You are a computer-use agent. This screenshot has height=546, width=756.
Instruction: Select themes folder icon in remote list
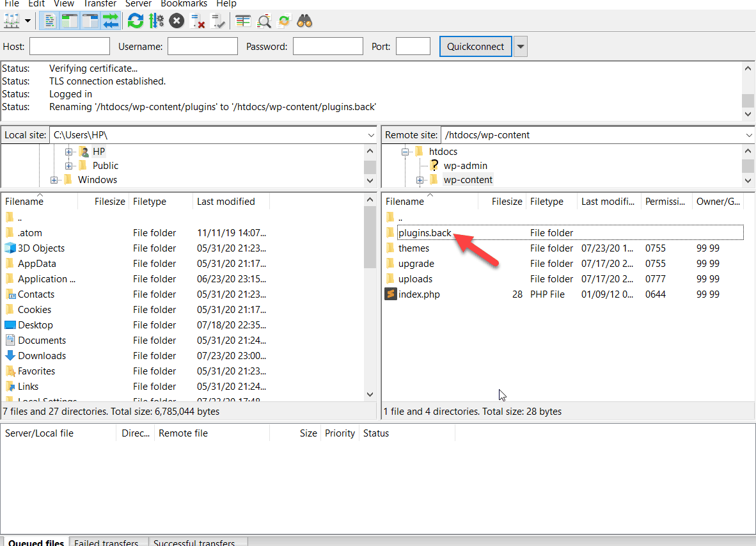(x=391, y=248)
